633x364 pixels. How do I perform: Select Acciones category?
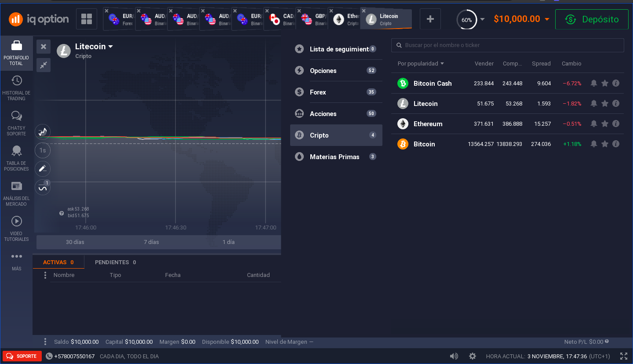coord(336,113)
